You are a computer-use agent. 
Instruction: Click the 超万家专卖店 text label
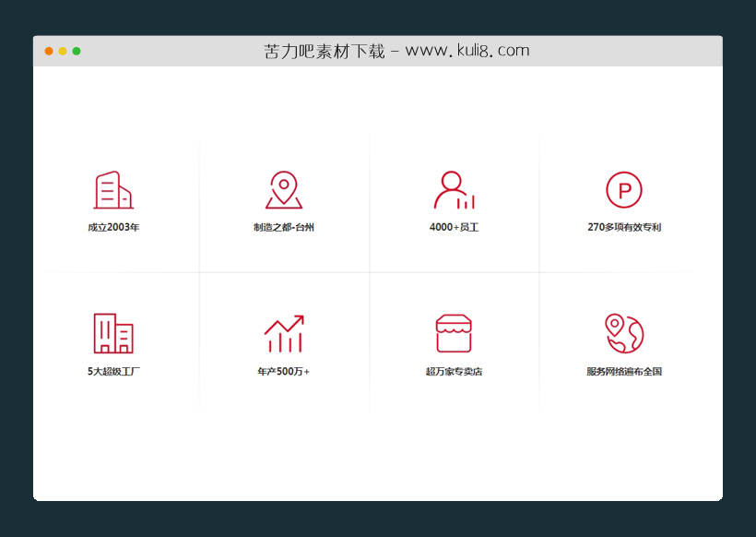(453, 371)
